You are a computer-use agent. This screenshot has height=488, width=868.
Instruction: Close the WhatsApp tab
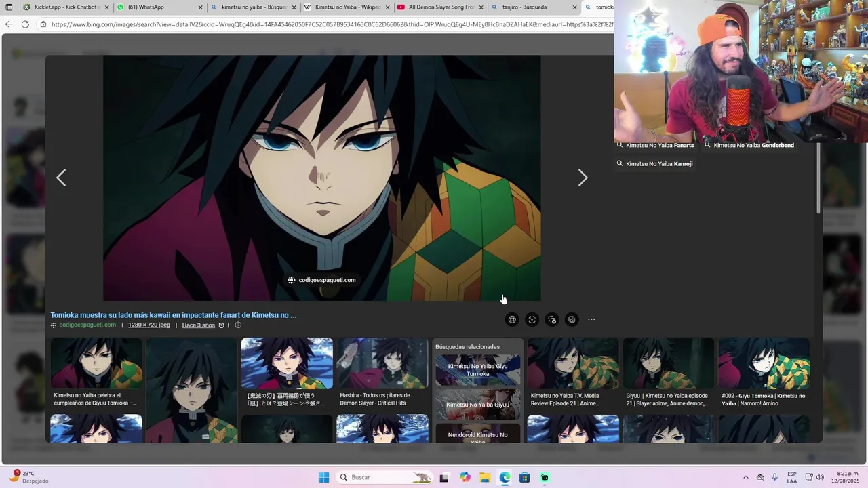point(200,7)
